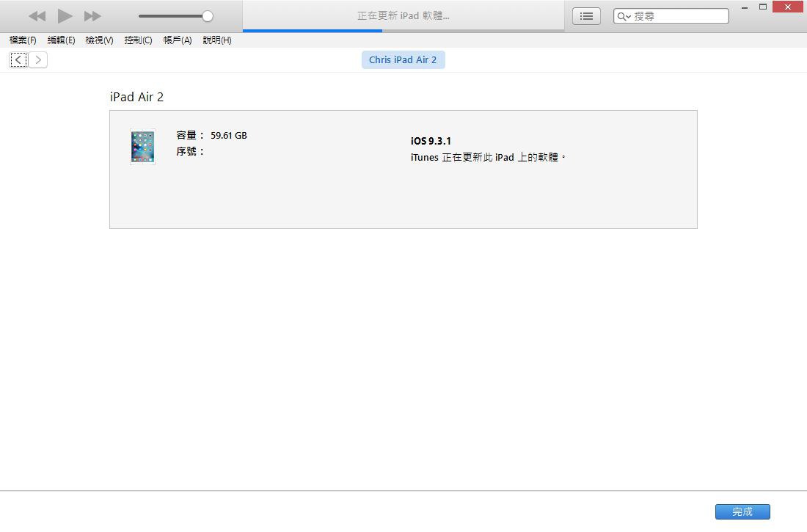Click the 正在更新 iPad 軟體 status text

pos(403,15)
